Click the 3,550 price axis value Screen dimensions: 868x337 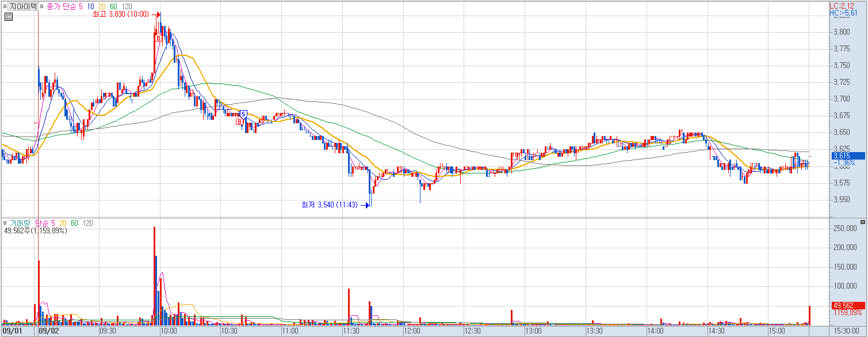coord(842,199)
